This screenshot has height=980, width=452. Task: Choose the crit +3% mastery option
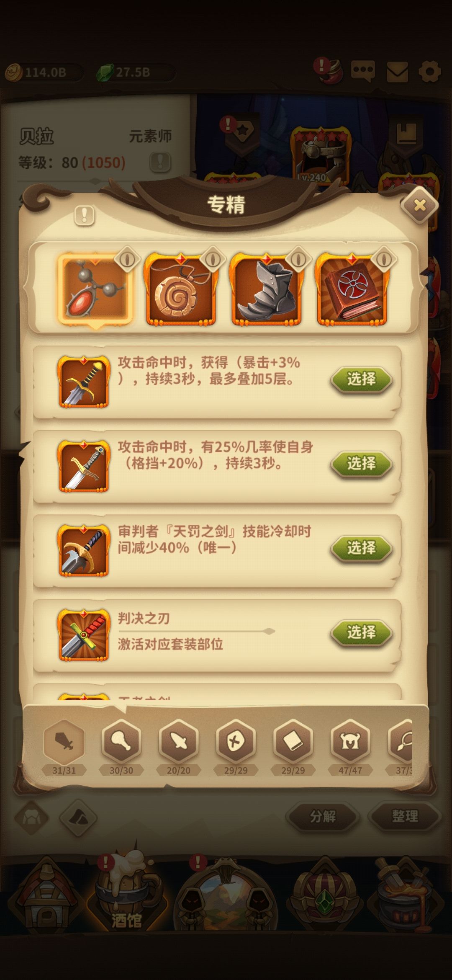coord(362,379)
